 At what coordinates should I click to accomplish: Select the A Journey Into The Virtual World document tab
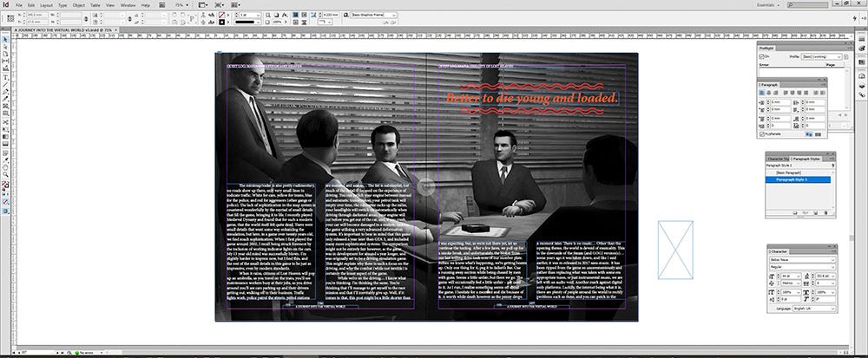point(63,29)
